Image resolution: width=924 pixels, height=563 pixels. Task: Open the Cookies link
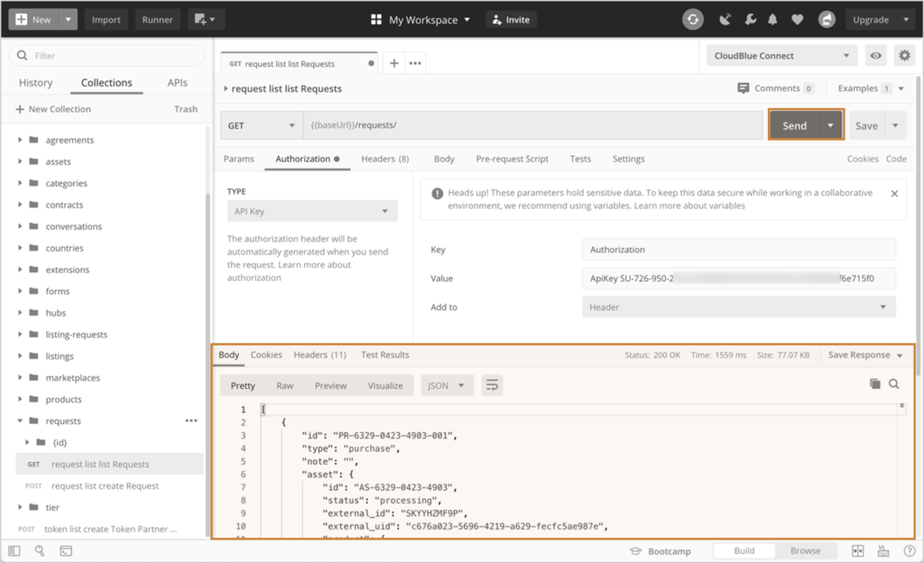pos(863,159)
